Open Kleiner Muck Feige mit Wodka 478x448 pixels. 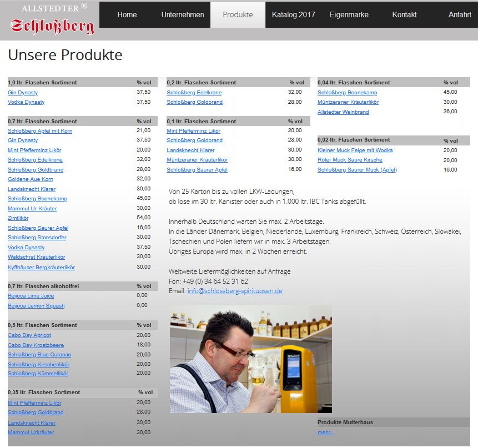pyautogui.click(x=355, y=150)
